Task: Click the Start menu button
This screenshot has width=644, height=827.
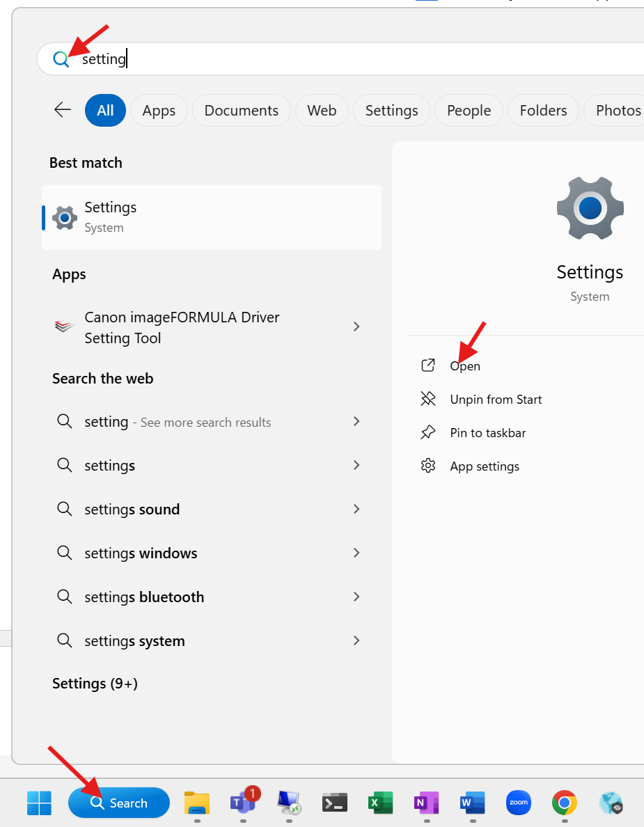Action: click(39, 803)
